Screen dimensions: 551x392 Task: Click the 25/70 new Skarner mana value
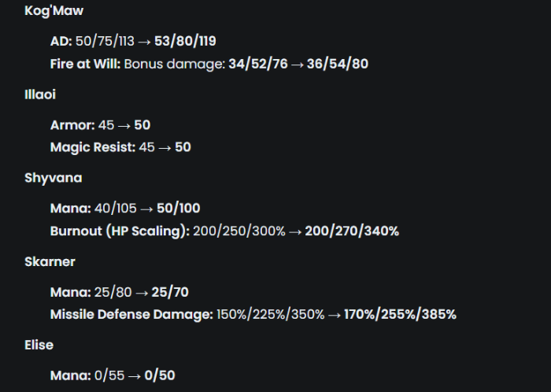(x=170, y=292)
